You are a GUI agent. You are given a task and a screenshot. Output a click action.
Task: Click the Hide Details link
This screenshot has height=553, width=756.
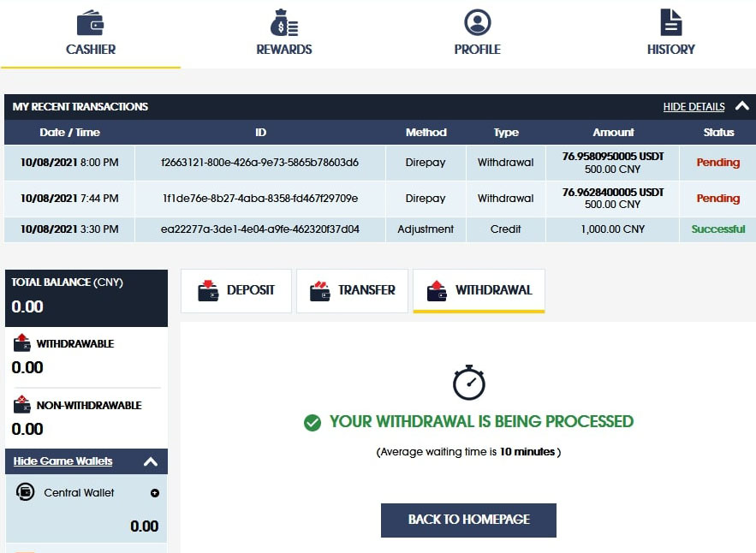[x=693, y=107]
